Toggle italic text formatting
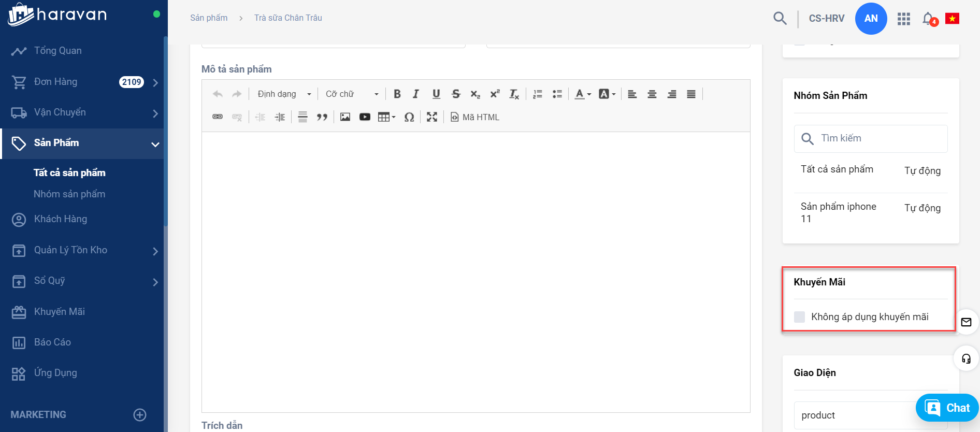980x432 pixels. click(x=416, y=94)
